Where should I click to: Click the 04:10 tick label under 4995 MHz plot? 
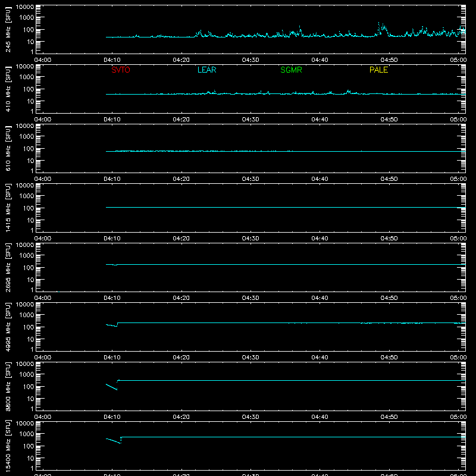112,358
